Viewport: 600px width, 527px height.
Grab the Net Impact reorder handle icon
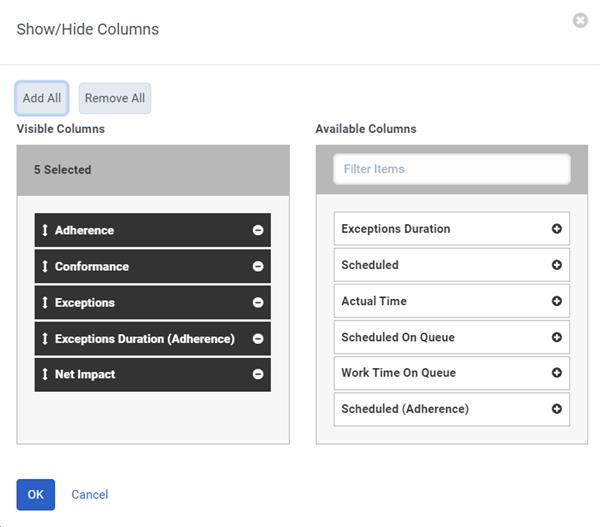pos(45,374)
